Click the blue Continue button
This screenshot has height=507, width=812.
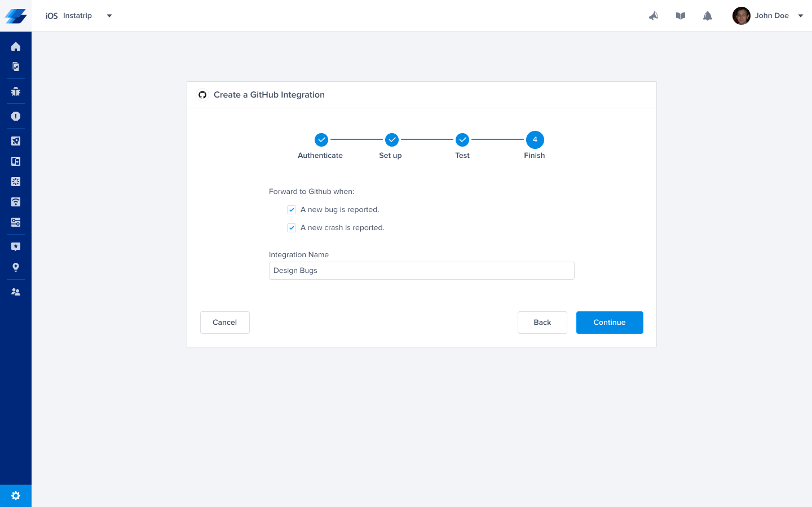click(610, 323)
